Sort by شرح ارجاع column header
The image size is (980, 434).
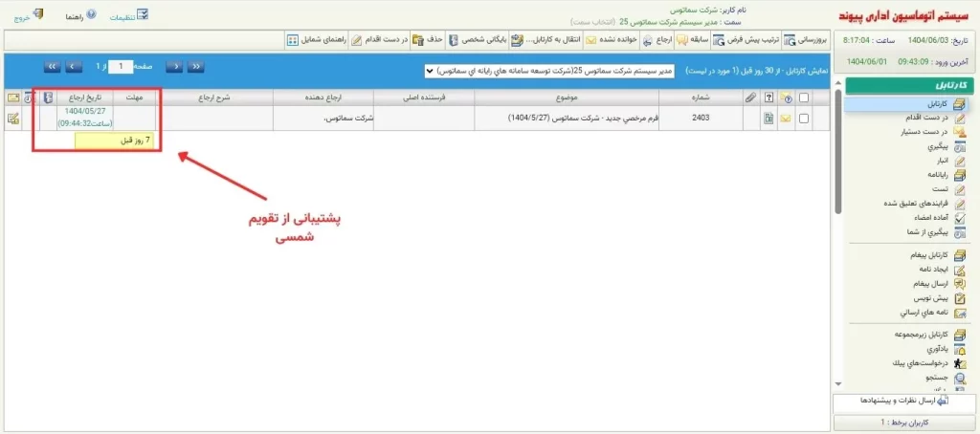(x=213, y=98)
